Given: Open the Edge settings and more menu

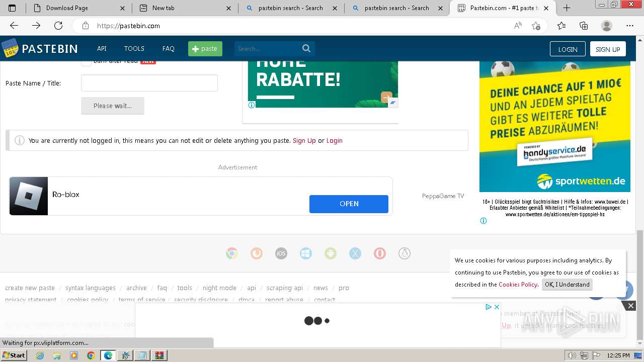Looking at the screenshot, I should [630, 26].
